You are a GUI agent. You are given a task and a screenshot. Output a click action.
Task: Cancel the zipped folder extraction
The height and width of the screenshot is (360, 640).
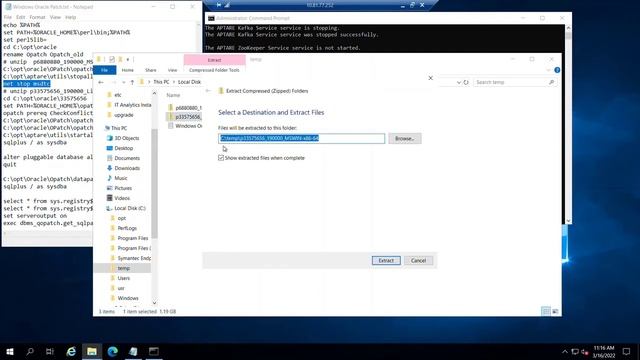click(x=418, y=260)
